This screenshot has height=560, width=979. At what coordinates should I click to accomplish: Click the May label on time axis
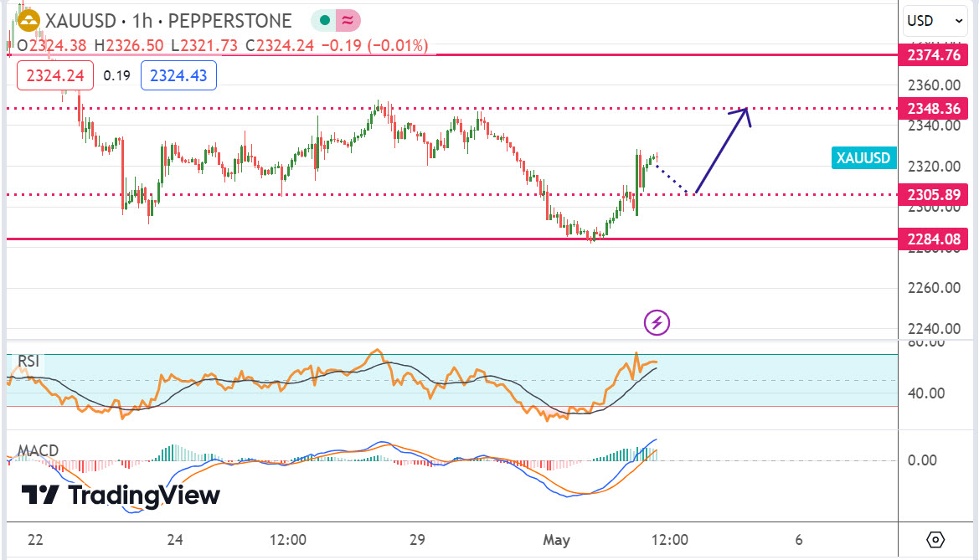[x=556, y=539]
